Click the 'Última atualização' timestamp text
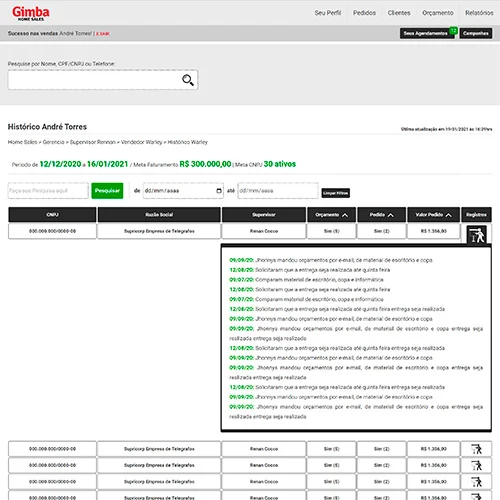The height and width of the screenshot is (500, 500). pyautogui.click(x=446, y=129)
